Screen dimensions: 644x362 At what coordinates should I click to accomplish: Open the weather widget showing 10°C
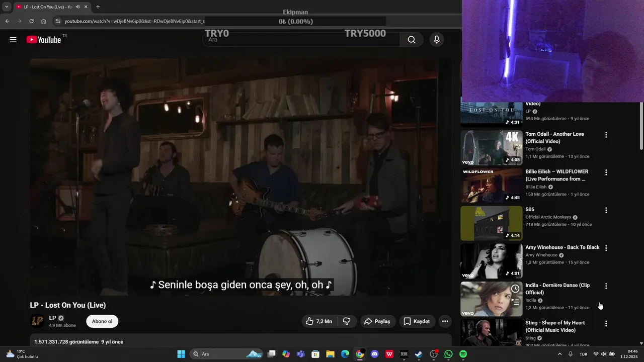(x=21, y=354)
